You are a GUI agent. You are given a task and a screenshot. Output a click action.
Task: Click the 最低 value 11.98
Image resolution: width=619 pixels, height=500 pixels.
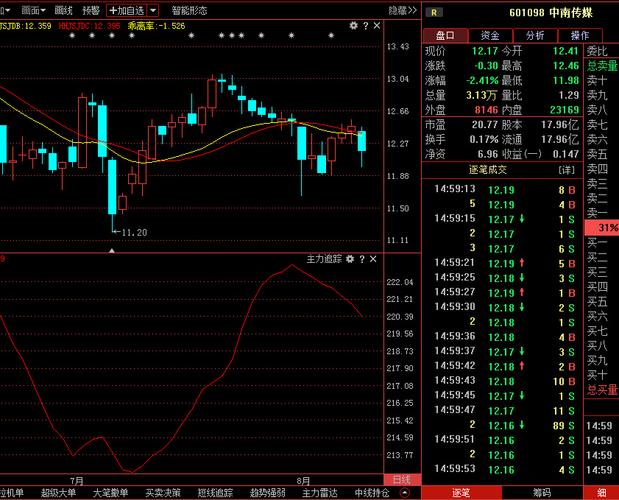pyautogui.click(x=566, y=81)
